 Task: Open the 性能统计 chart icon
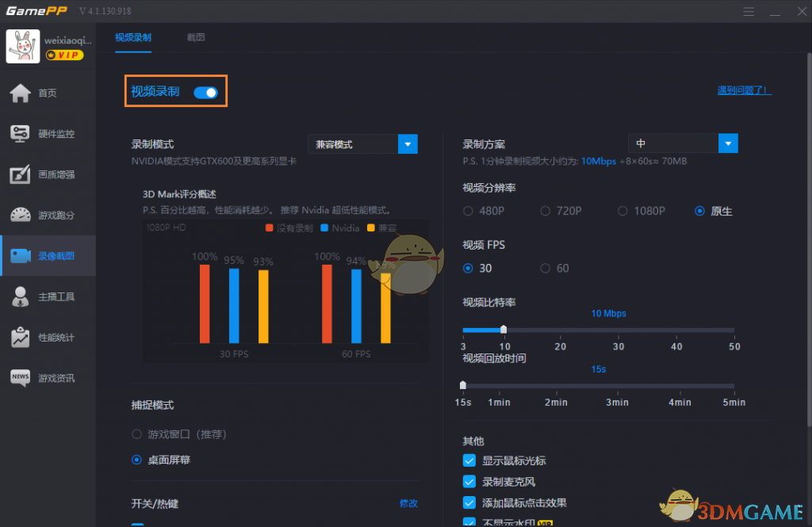20,337
